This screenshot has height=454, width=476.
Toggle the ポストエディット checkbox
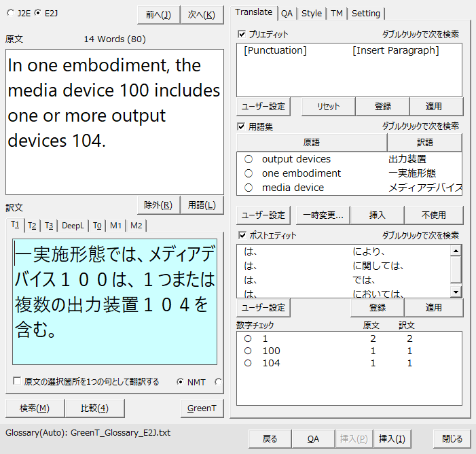click(x=242, y=236)
